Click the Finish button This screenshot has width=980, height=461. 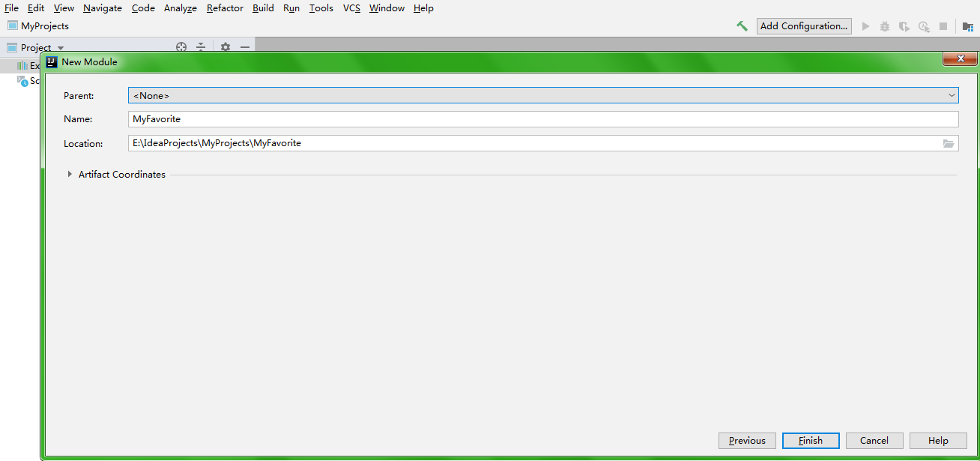[811, 441]
